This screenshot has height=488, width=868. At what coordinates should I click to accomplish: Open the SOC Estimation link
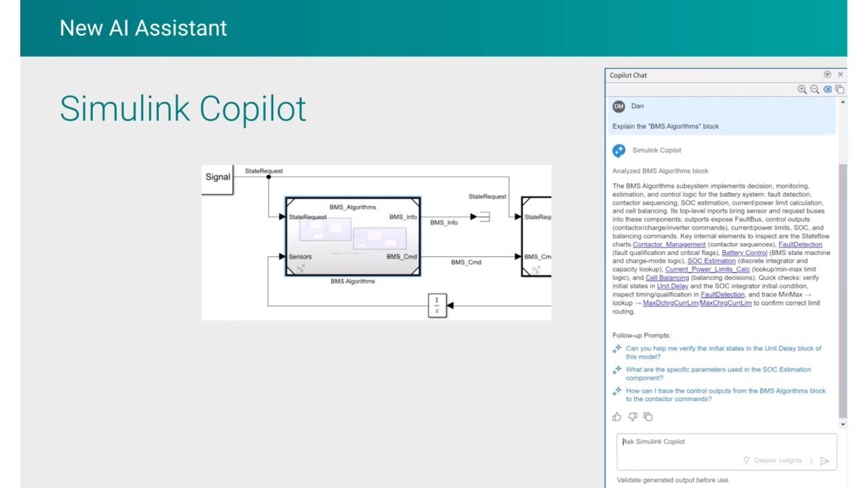pos(711,261)
